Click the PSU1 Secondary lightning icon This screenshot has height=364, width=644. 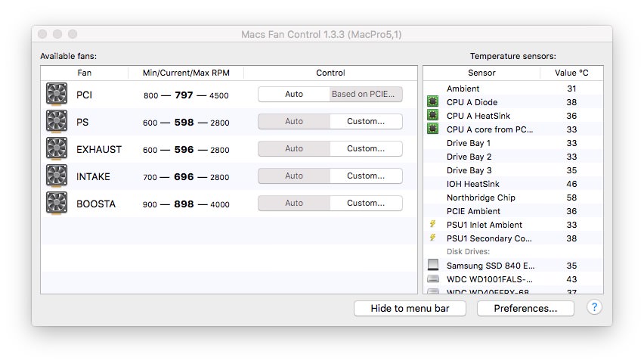(432, 238)
